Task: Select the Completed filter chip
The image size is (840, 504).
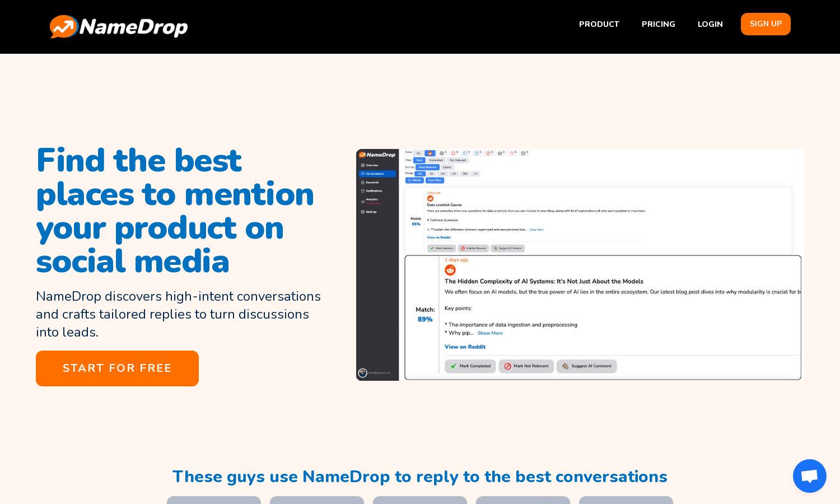Action: coord(436,160)
